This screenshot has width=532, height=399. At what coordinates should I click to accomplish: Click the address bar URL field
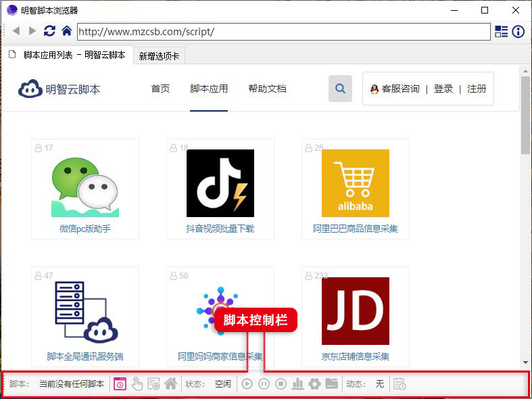tap(284, 32)
